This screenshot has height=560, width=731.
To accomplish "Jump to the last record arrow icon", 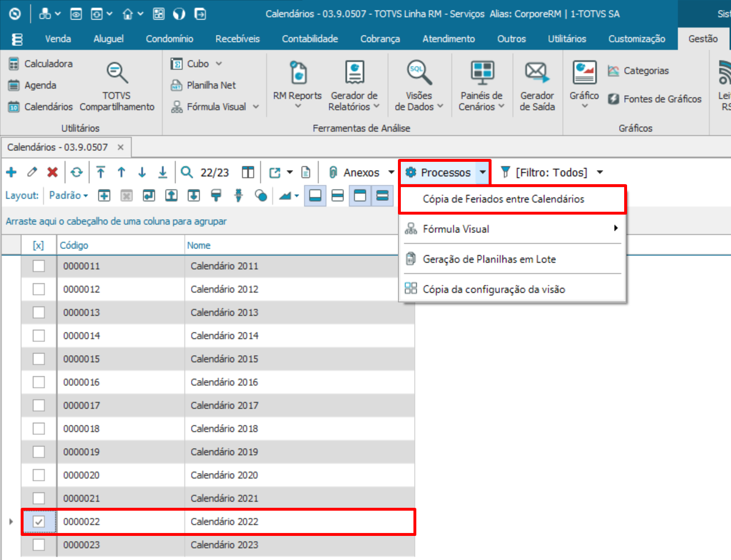I will coord(163,172).
